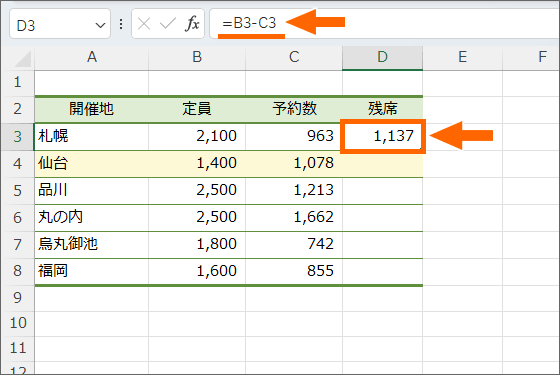Select row 1 header
Image resolution: width=560 pixels, height=375 pixels.
coord(18,83)
